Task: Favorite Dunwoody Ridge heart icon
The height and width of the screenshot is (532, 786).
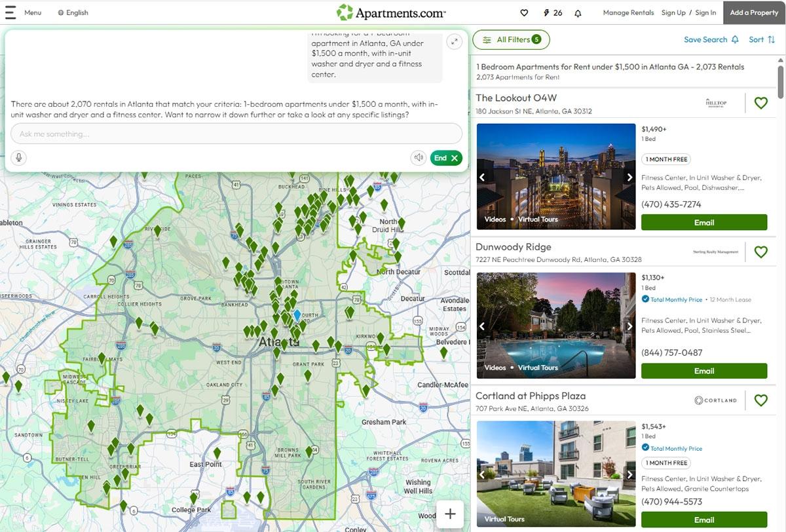Action: click(760, 252)
